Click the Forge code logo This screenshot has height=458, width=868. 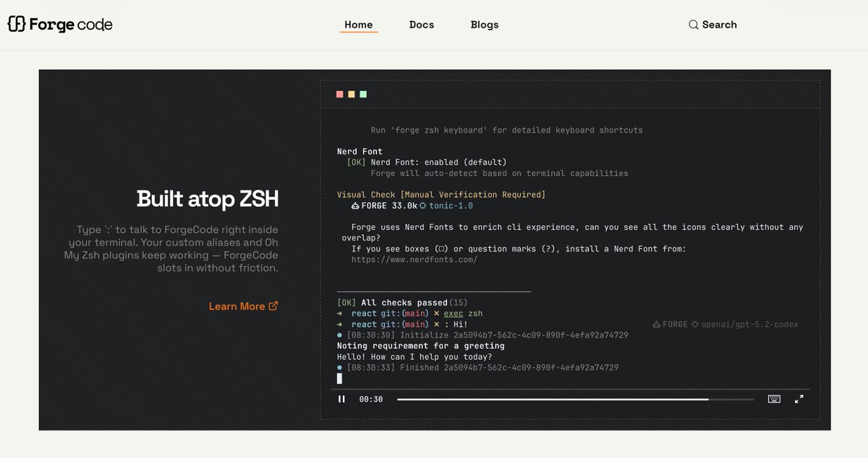(x=60, y=25)
